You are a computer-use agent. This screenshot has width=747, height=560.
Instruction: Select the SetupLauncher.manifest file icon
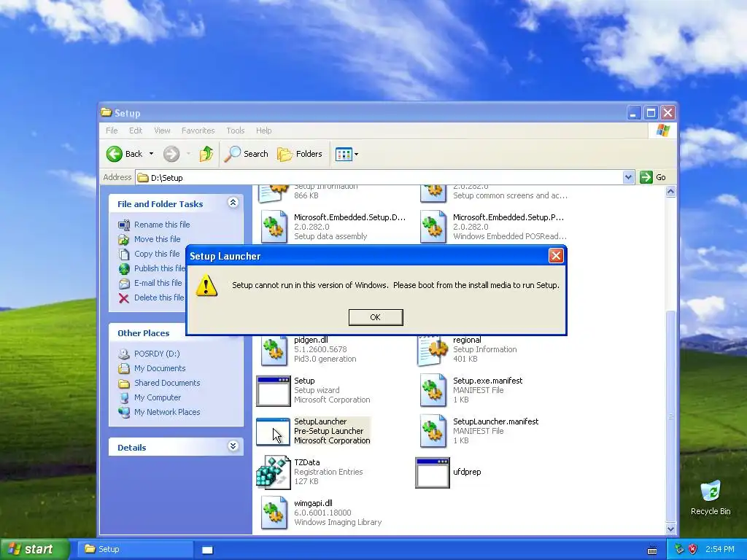(433, 431)
